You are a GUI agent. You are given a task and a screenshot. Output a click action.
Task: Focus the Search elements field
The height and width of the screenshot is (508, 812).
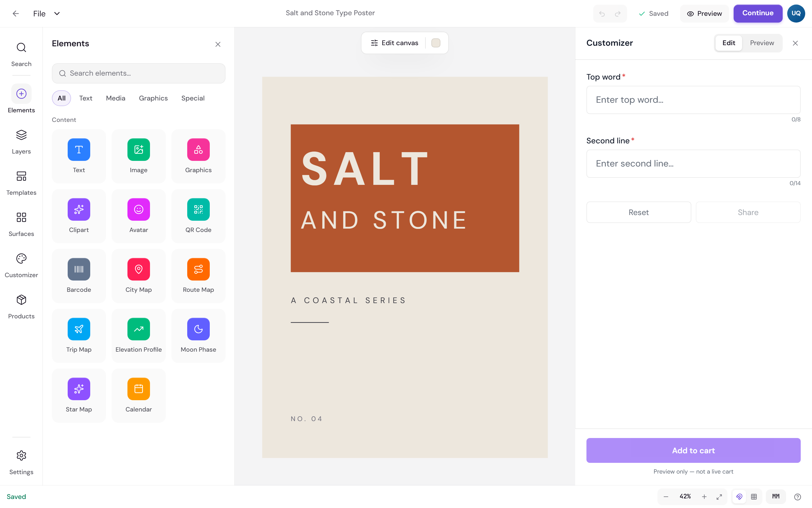(139, 73)
